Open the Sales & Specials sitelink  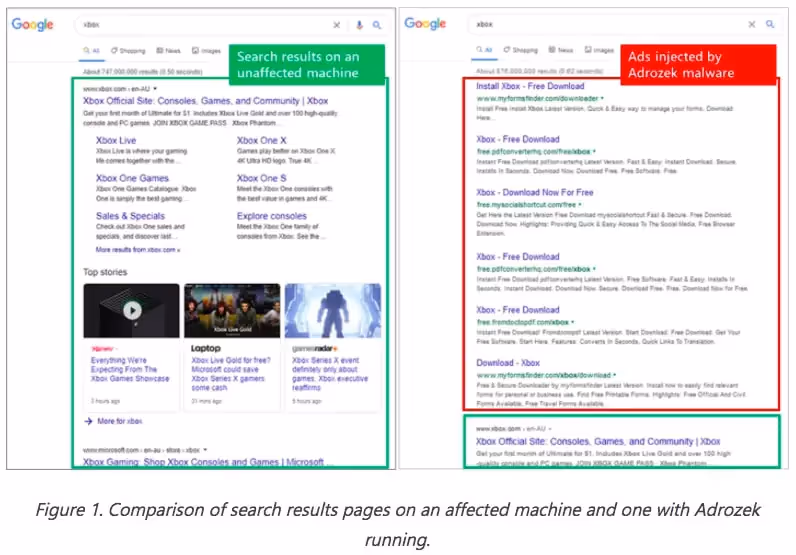(130, 216)
